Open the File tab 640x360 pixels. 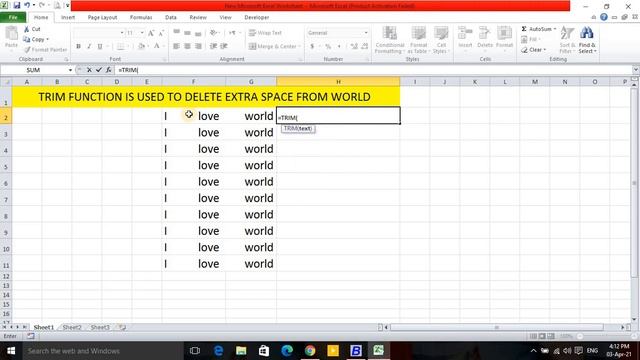(13, 17)
